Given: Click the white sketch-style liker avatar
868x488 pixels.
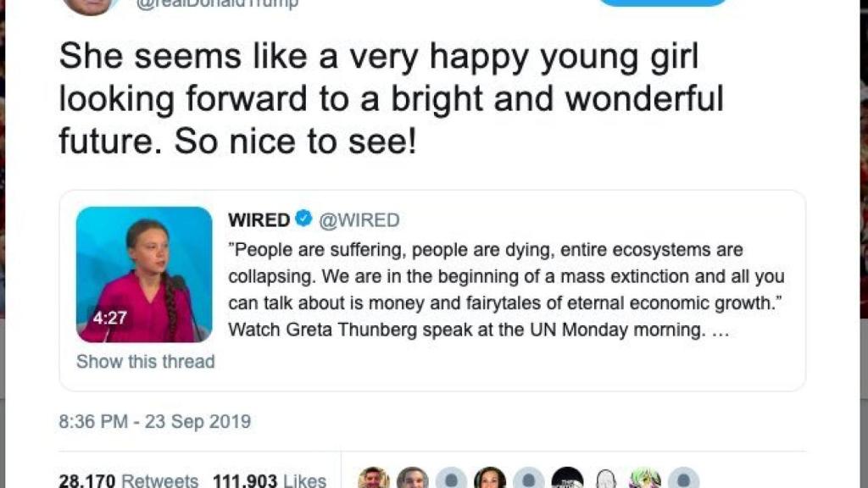Looking at the screenshot, I should [x=605, y=480].
